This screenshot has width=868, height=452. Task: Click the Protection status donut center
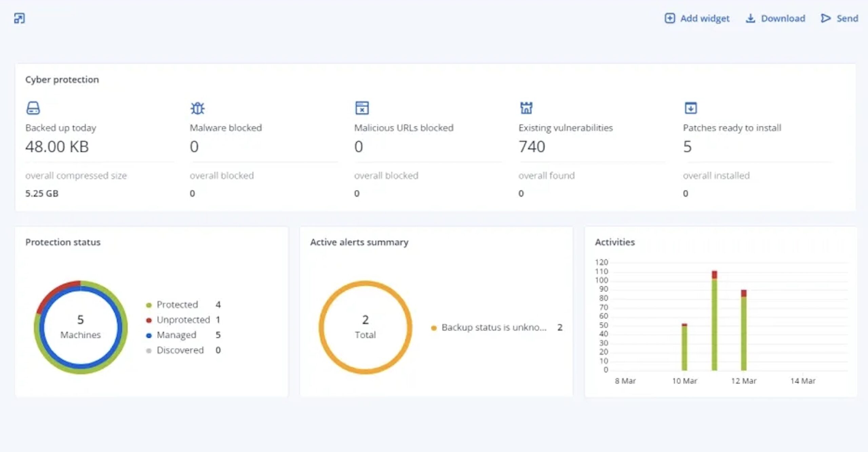point(81,327)
